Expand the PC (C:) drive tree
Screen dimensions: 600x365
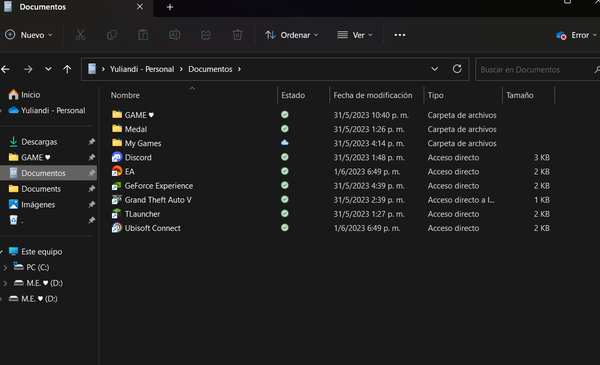point(5,267)
